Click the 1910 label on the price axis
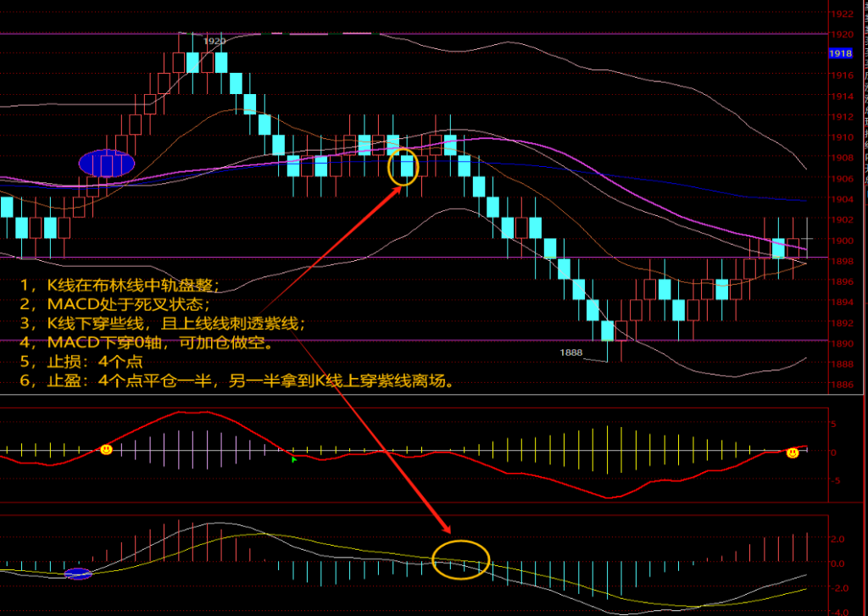This screenshot has width=868, height=616. 842,137
